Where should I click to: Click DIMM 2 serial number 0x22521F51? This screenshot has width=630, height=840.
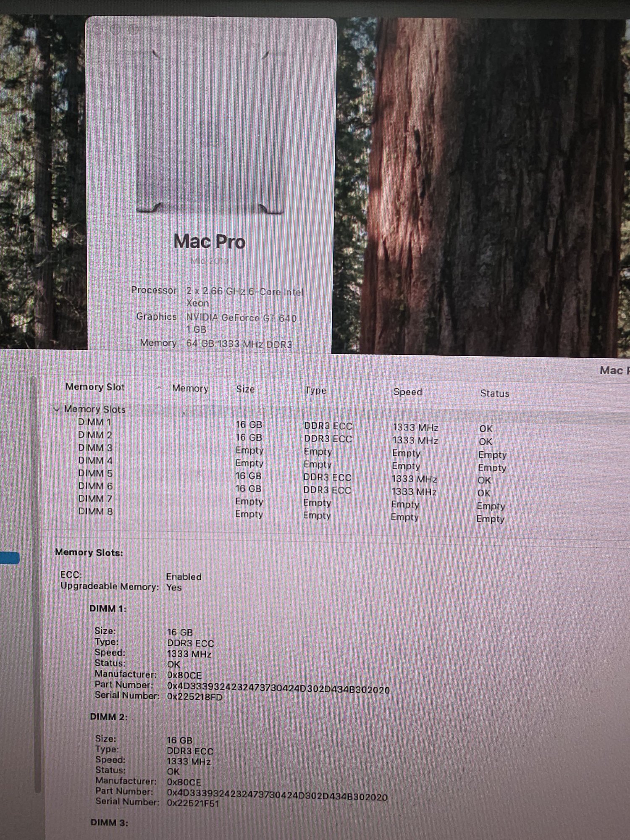[x=193, y=803]
